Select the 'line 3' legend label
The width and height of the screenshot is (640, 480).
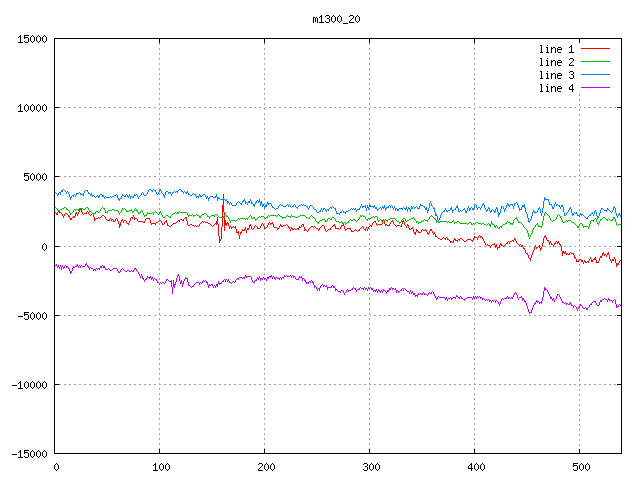pyautogui.click(x=556, y=75)
